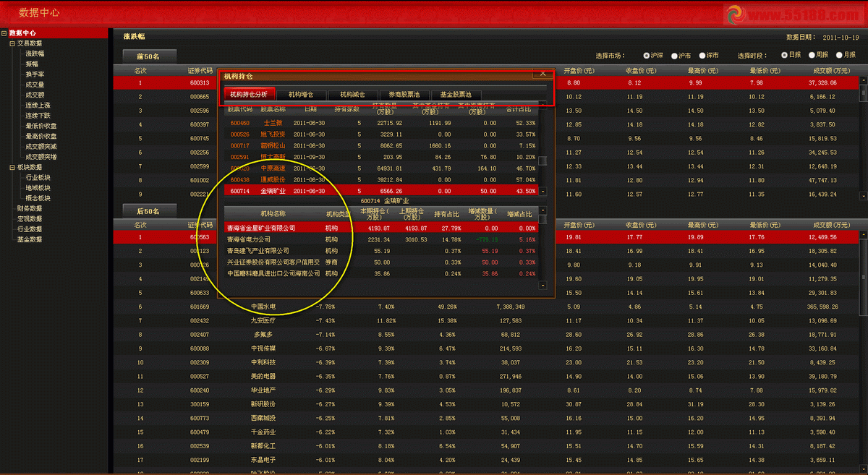This screenshot has height=475, width=868.
Task: Open 换手率 in the sidebar tree
Action: (35, 74)
